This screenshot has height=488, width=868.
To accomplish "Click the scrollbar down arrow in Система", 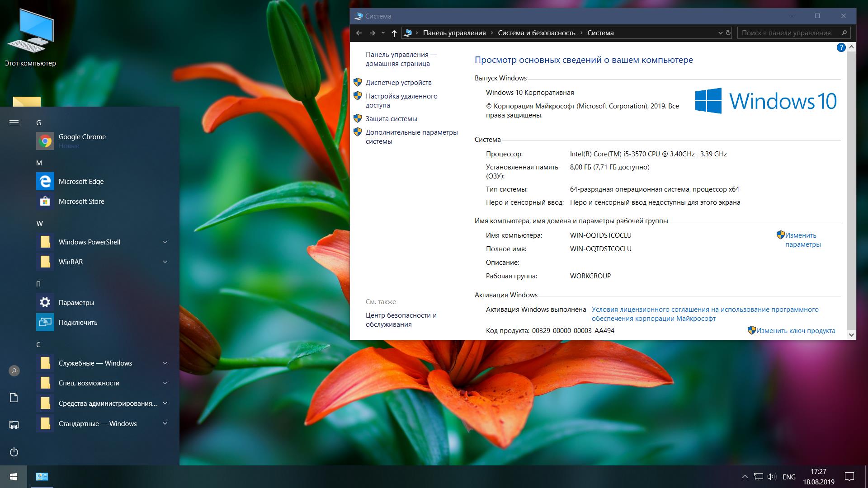I will click(x=851, y=335).
